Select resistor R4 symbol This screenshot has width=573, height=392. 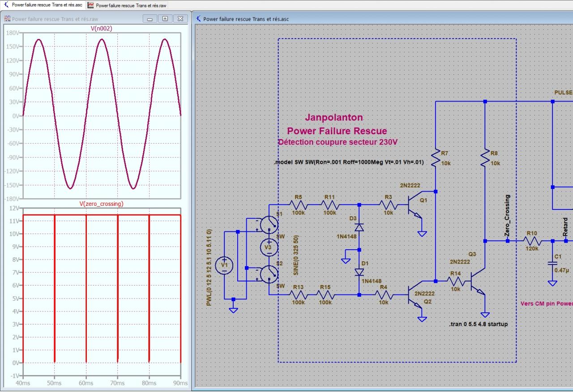(x=383, y=295)
